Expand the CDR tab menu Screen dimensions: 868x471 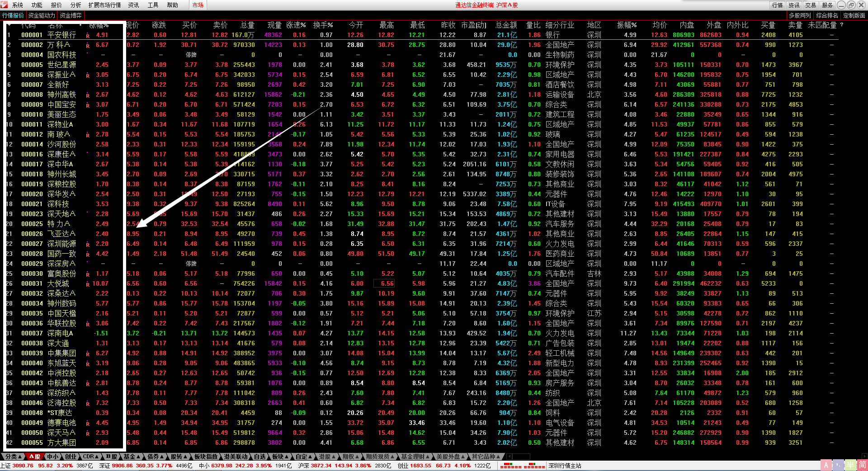pos(91,457)
